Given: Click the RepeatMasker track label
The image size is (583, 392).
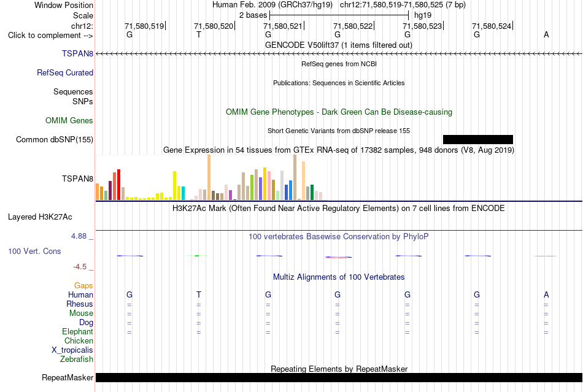Looking at the screenshot, I should tap(68, 378).
